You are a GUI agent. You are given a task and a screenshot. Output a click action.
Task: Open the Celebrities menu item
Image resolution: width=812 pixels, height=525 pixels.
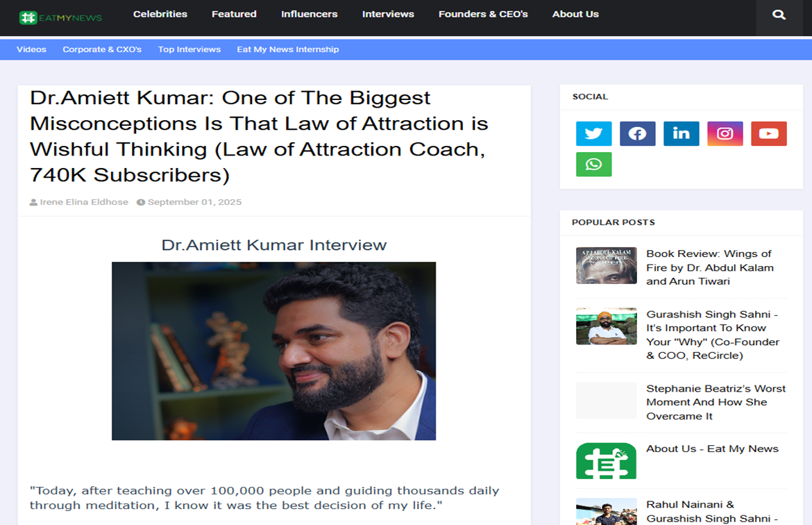pyautogui.click(x=160, y=14)
